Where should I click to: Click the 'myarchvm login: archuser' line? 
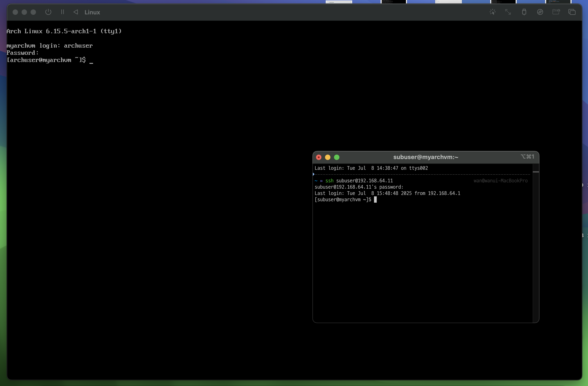tap(49, 46)
